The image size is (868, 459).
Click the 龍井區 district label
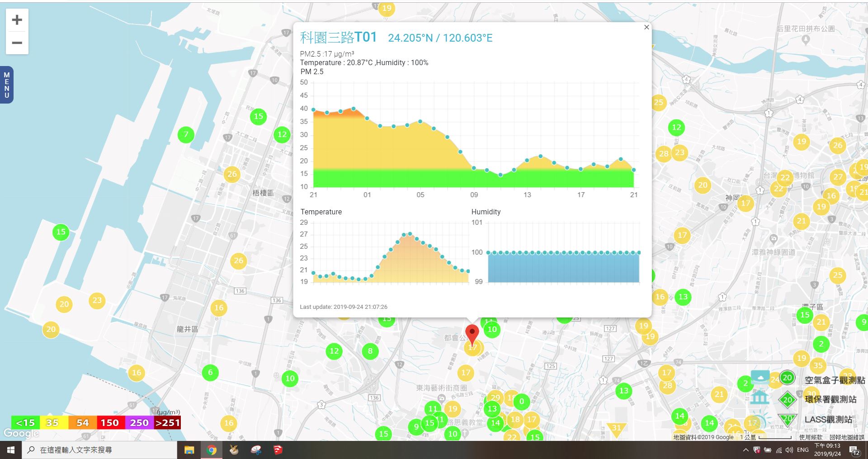[x=187, y=329]
